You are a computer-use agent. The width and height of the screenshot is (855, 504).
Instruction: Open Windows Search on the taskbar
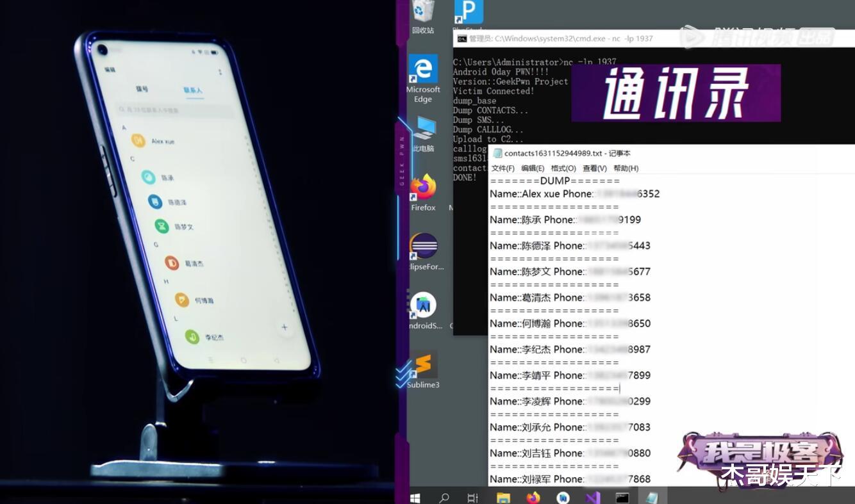[444, 496]
